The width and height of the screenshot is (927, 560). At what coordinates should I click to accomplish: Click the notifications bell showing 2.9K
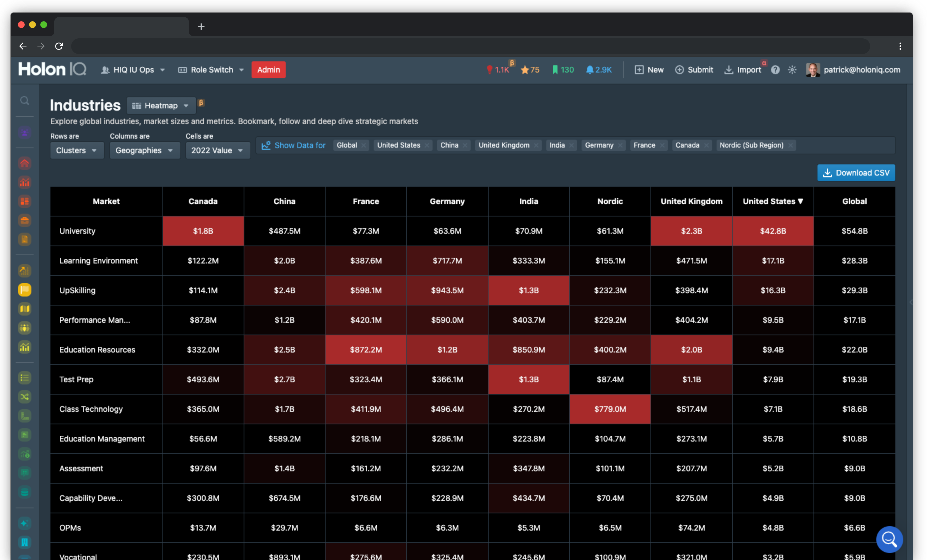click(599, 70)
